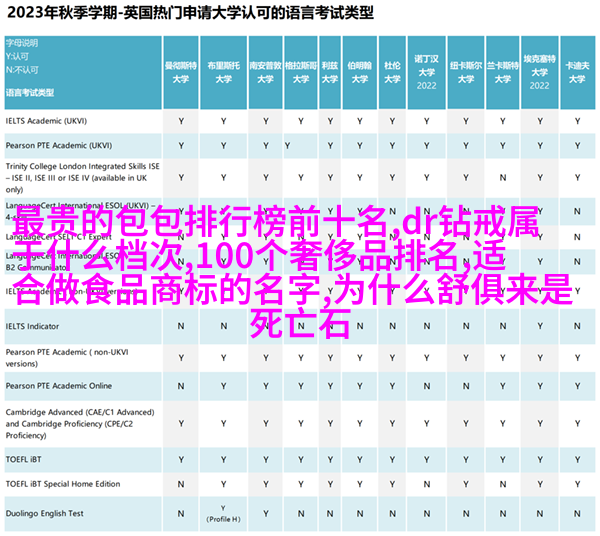The image size is (600, 536).
Task: Click the 埃克塞特大学 Y cell in IELTS Indicator row
Action: coord(540,326)
